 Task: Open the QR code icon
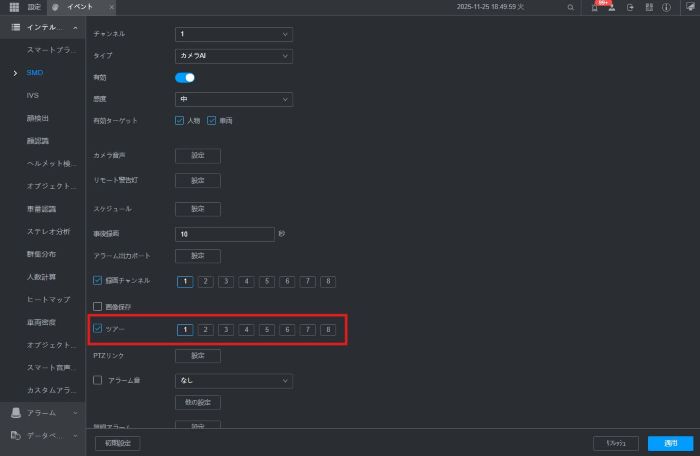pyautogui.click(x=648, y=7)
